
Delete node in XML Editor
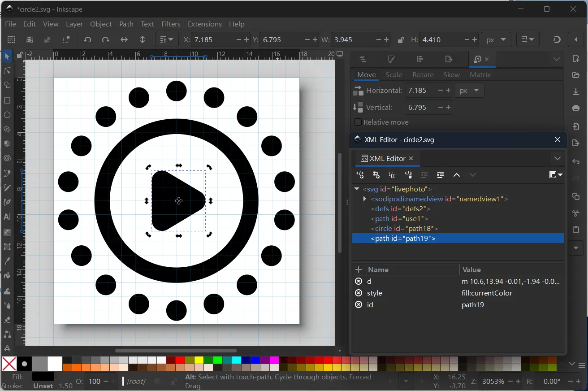[408, 175]
